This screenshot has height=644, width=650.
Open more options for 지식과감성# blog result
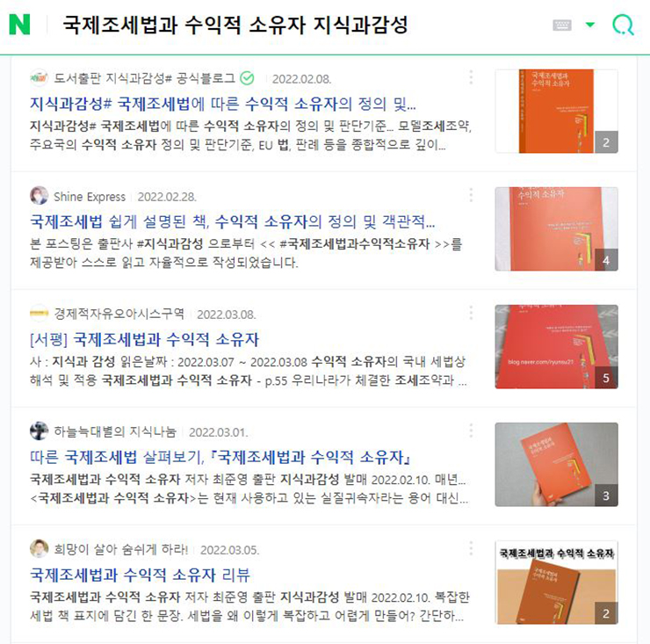[471, 77]
